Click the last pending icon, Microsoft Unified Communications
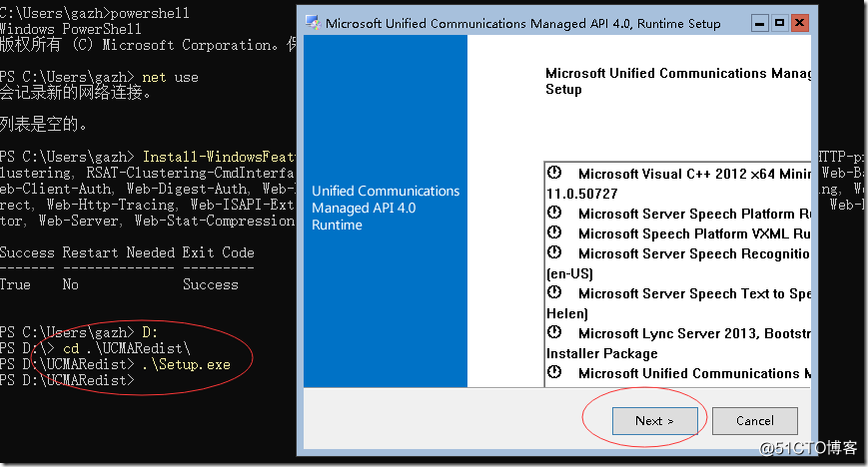Viewport: 868px width, 467px height. 554,372
